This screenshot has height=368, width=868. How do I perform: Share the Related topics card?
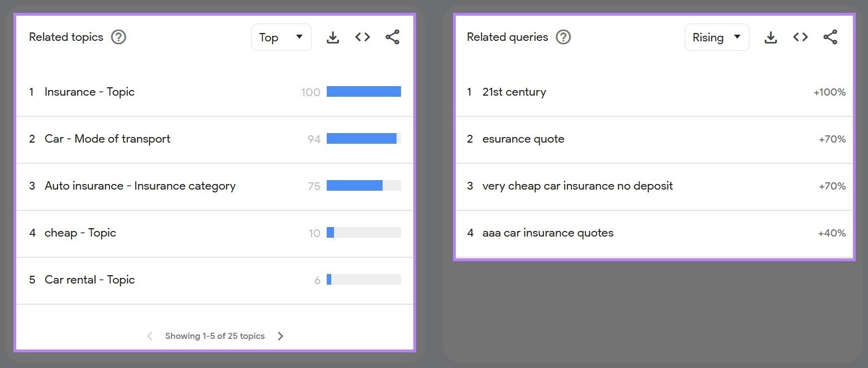pyautogui.click(x=393, y=37)
